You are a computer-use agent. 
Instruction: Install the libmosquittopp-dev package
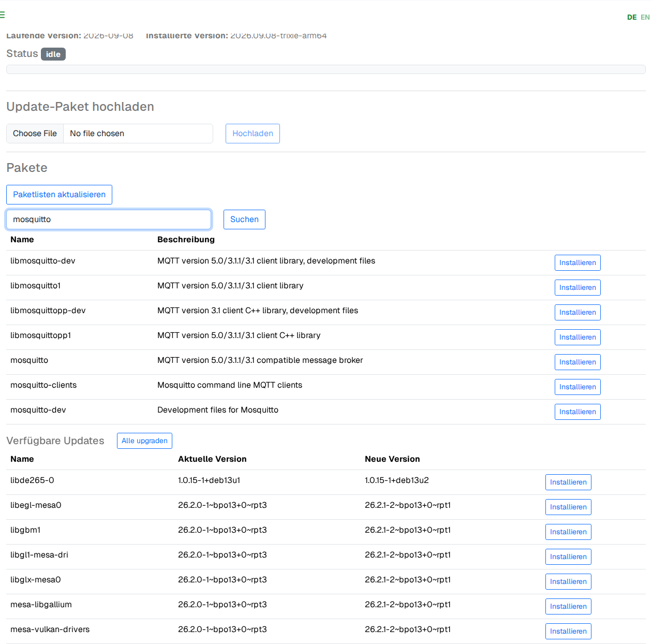(577, 313)
